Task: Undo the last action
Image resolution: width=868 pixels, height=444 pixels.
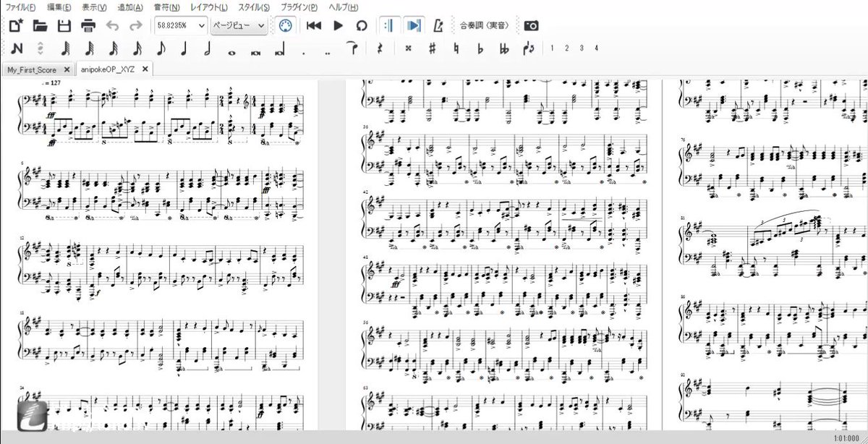Action: click(x=112, y=26)
